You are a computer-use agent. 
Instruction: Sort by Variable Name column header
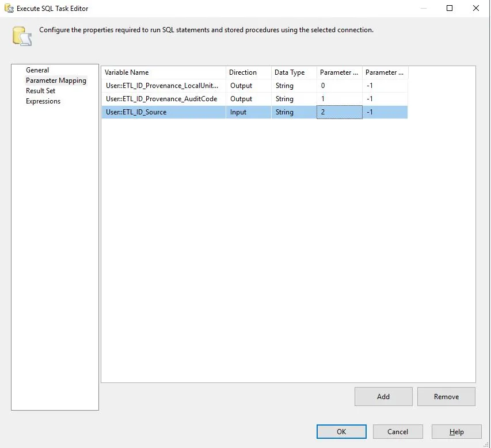coord(163,72)
